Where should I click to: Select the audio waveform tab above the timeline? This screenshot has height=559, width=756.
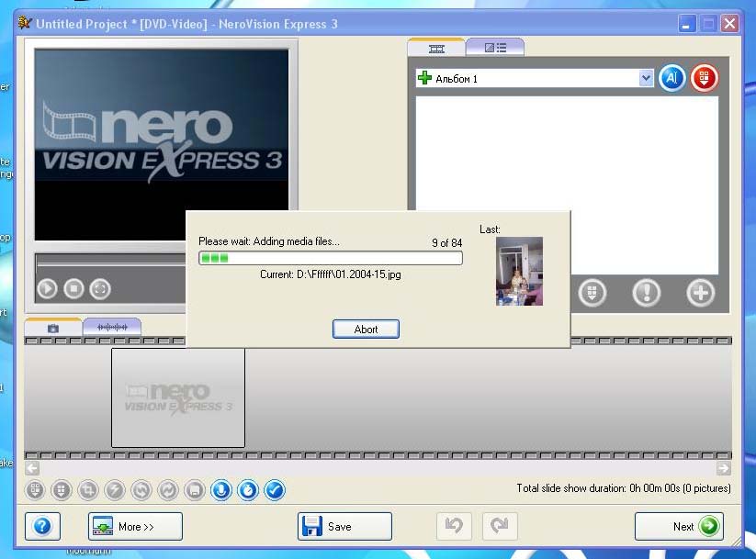click(x=112, y=327)
